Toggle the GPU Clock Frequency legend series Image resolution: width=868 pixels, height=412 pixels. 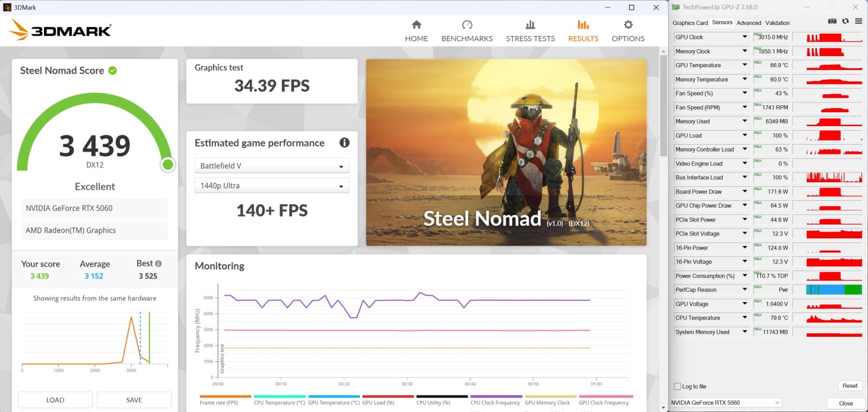[x=605, y=400]
